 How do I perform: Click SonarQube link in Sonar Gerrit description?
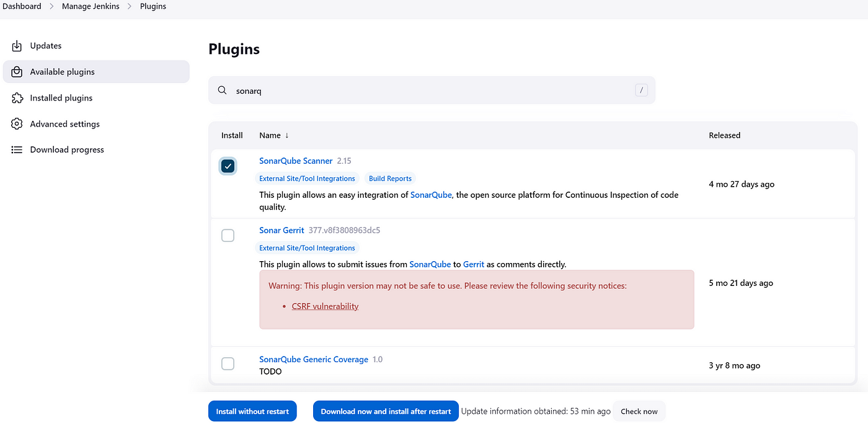(430, 264)
